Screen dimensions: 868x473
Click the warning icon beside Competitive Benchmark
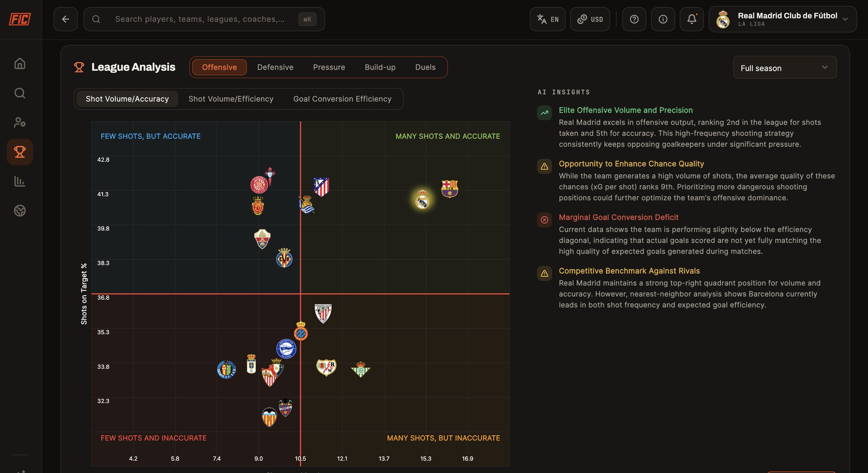(x=544, y=274)
